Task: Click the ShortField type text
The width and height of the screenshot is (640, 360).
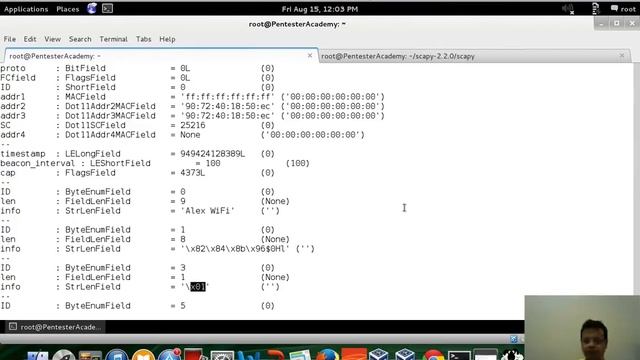Action: [x=90, y=87]
